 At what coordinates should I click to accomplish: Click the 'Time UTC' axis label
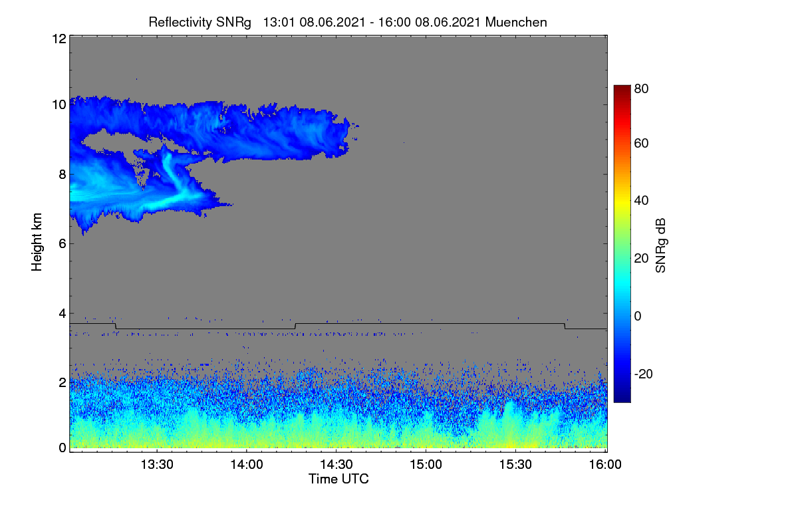[338, 479]
